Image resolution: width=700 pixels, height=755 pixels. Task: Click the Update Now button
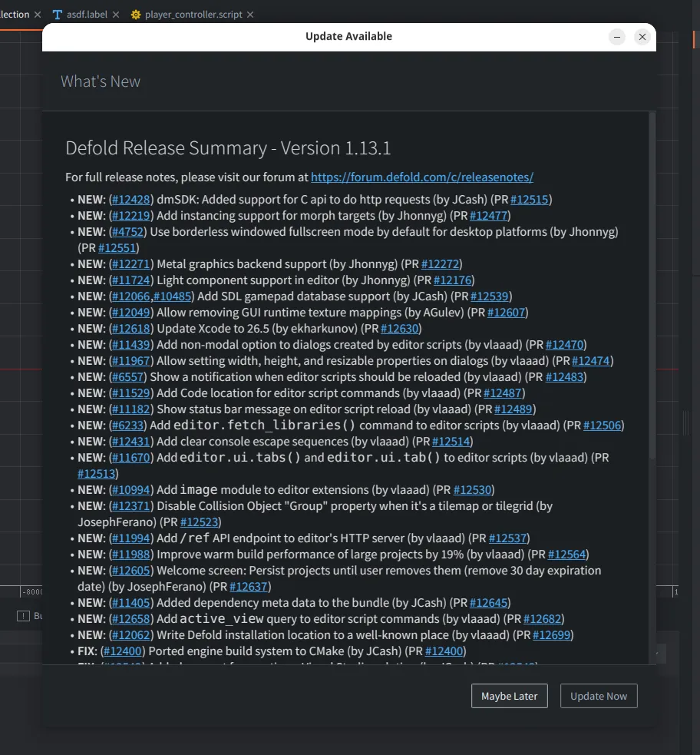(x=599, y=696)
